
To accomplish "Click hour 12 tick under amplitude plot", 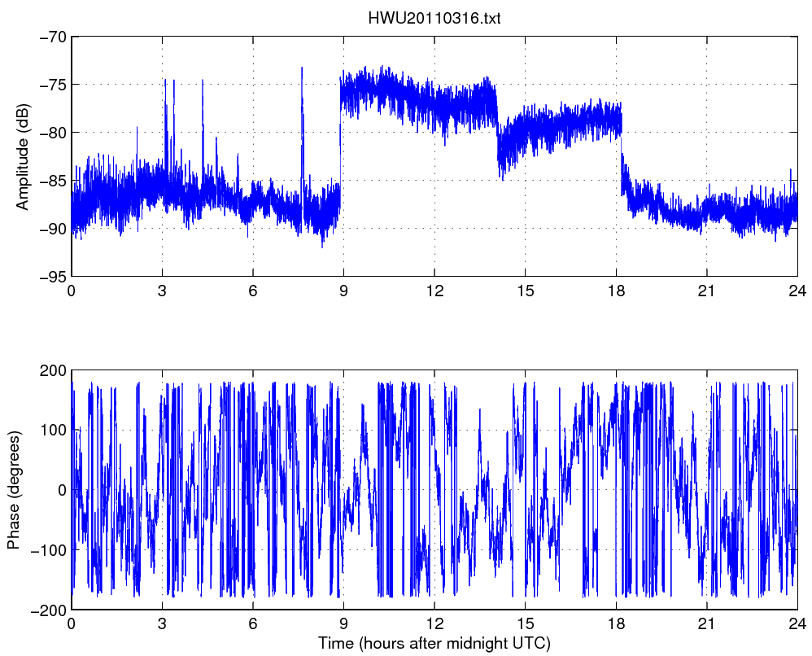I will (434, 291).
